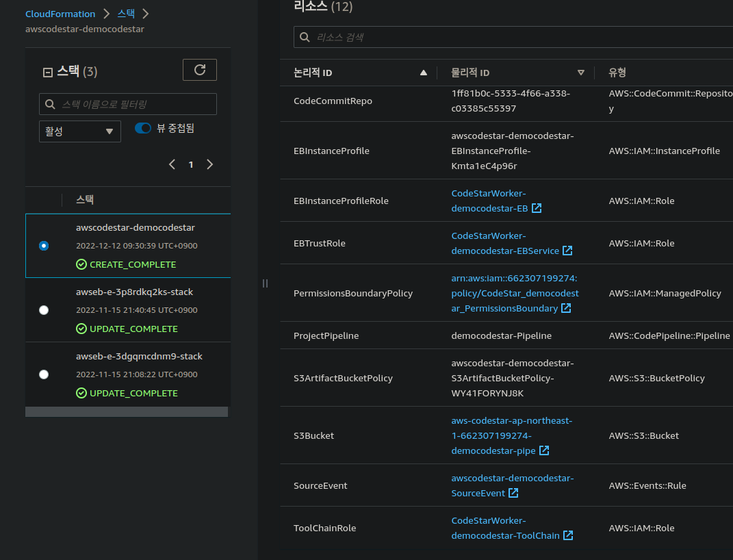The width and height of the screenshot is (733, 560).
Task: Click the panel split handle icon
Action: point(265,283)
